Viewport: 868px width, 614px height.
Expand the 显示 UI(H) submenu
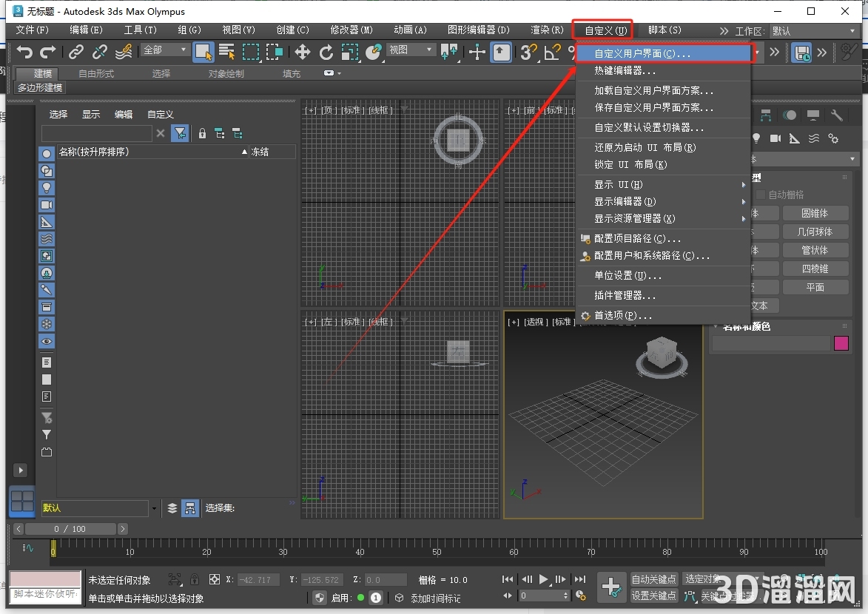pos(663,185)
